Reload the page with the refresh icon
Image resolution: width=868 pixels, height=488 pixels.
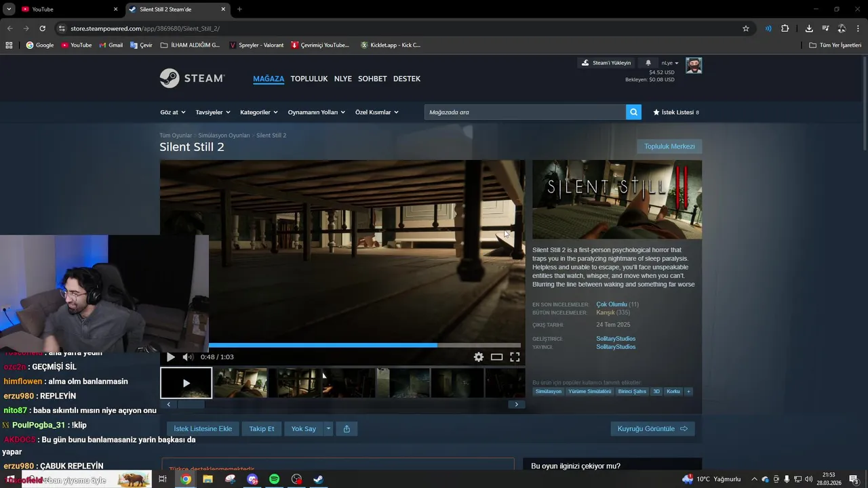(x=42, y=28)
